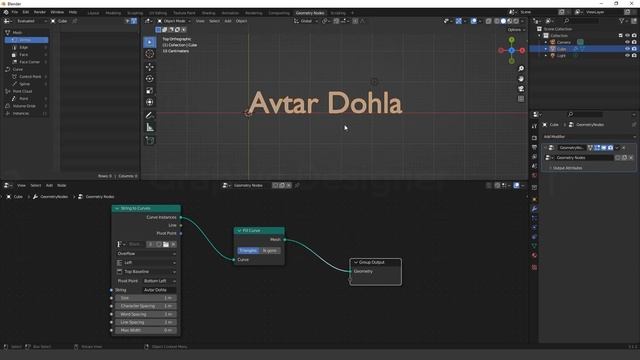Expand the Camera item in outliner

[546, 42]
